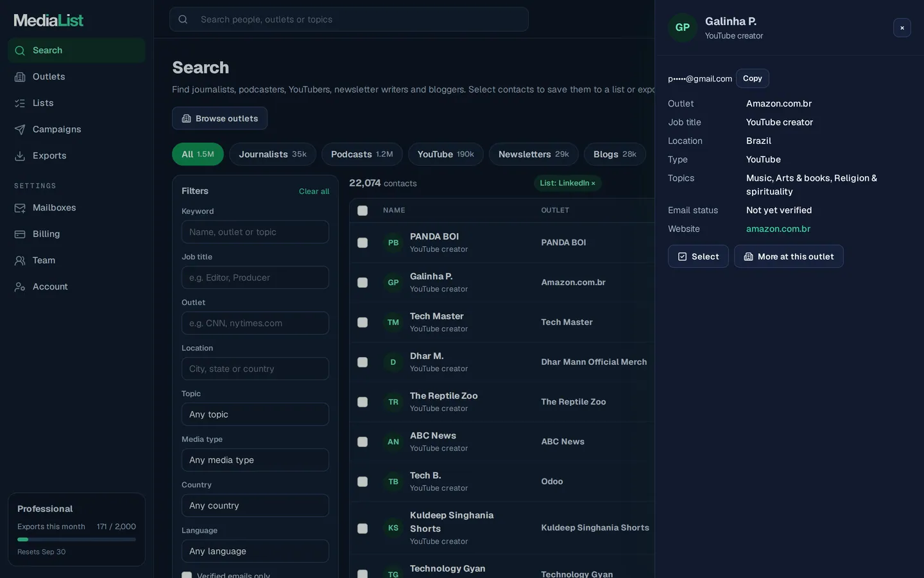Open the Language dropdown
This screenshot has width=924, height=578.
tap(255, 551)
